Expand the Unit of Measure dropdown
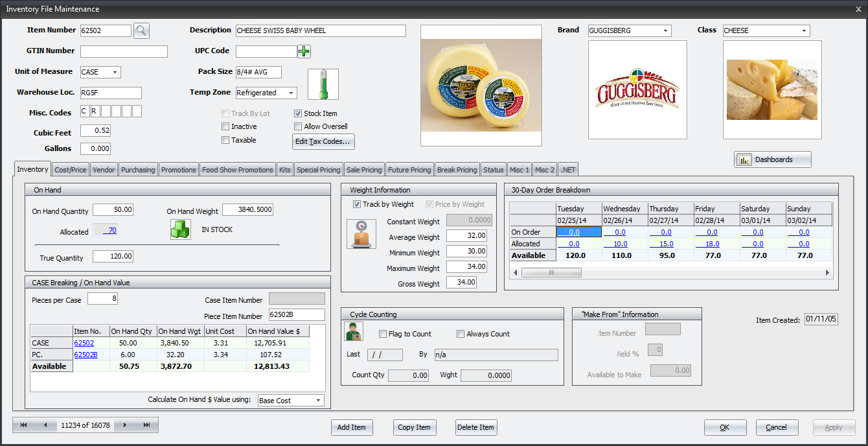This screenshot has height=446, width=868. 115,72
